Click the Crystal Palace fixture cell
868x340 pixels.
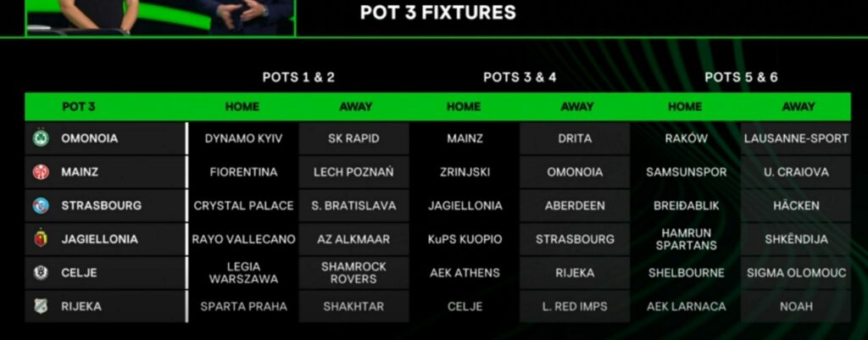coord(243,205)
